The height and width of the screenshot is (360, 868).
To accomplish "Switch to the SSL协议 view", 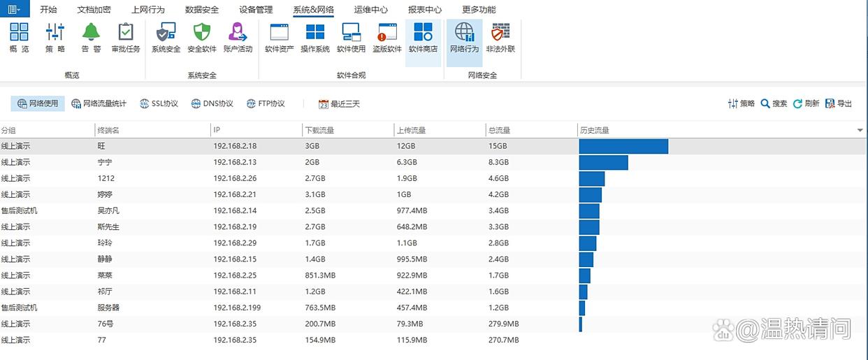I will (159, 103).
